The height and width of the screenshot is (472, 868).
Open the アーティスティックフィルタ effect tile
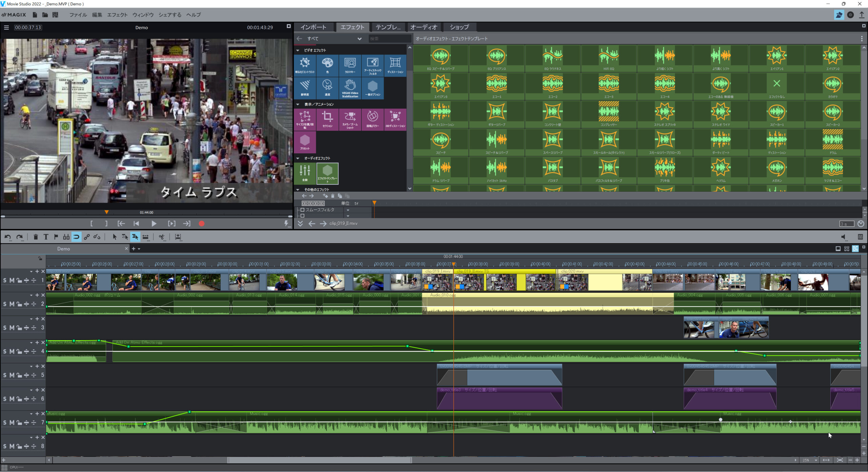click(x=373, y=65)
